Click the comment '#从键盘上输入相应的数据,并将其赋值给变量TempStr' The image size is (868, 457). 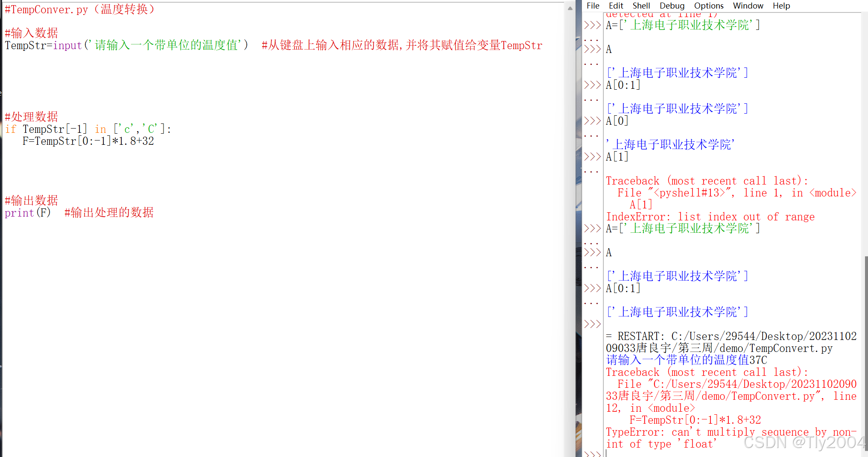402,45
